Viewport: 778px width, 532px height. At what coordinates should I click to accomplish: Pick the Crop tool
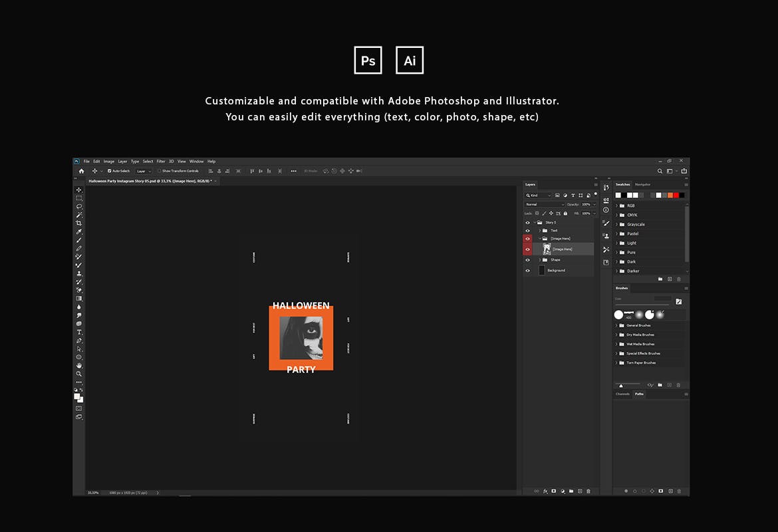click(x=79, y=223)
